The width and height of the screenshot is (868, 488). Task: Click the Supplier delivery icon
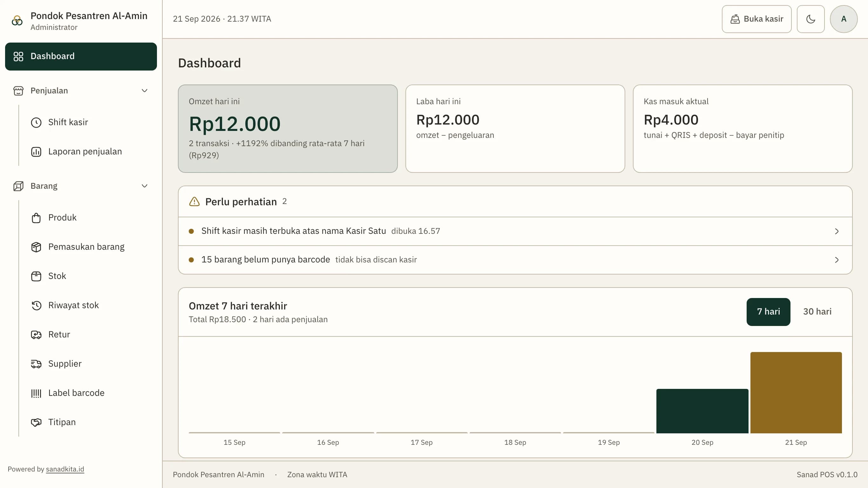coord(36,364)
